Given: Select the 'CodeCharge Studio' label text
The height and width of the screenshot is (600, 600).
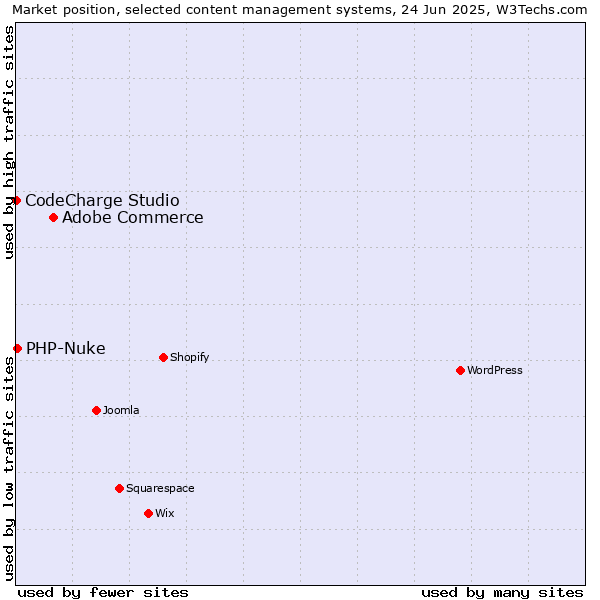Looking at the screenshot, I should [x=102, y=201].
